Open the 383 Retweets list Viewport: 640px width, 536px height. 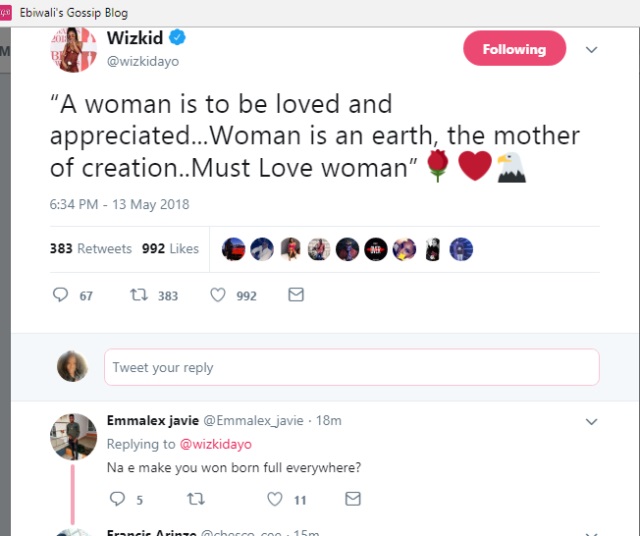[x=90, y=249]
